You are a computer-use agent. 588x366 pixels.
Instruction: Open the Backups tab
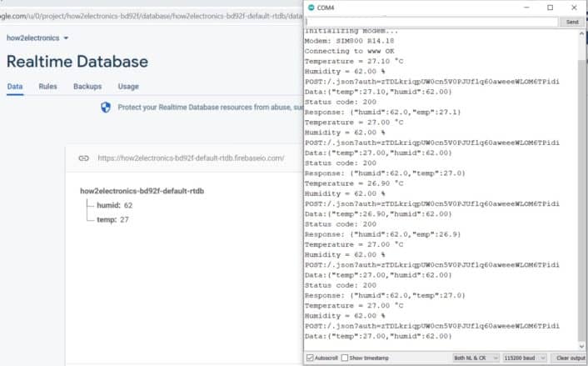click(x=87, y=87)
